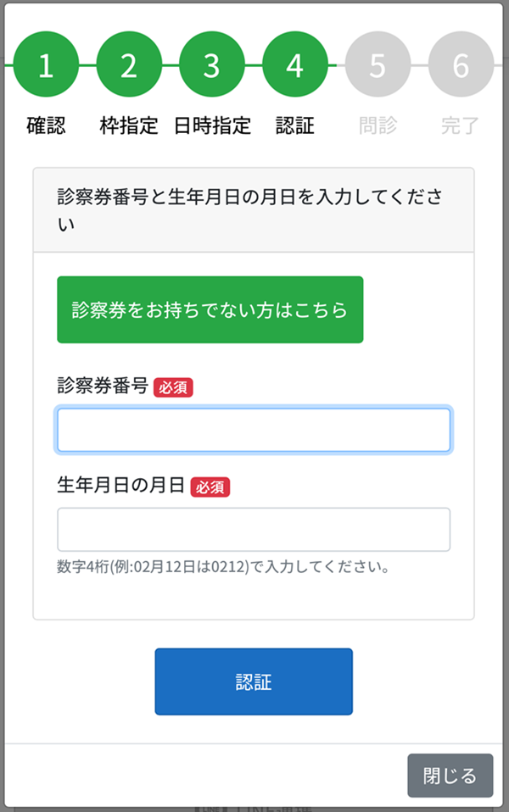Click the step 2 numbered circle
This screenshot has height=812, width=509.
[129, 65]
